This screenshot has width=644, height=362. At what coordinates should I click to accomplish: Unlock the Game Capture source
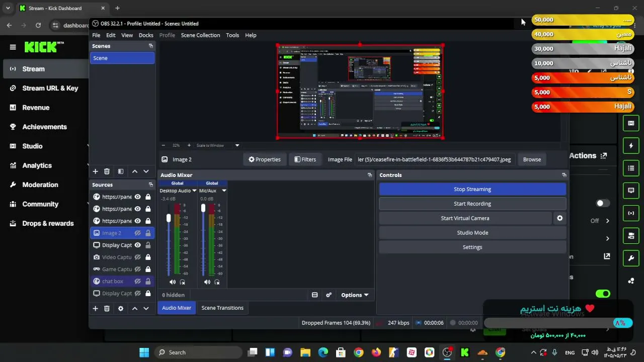(x=148, y=269)
